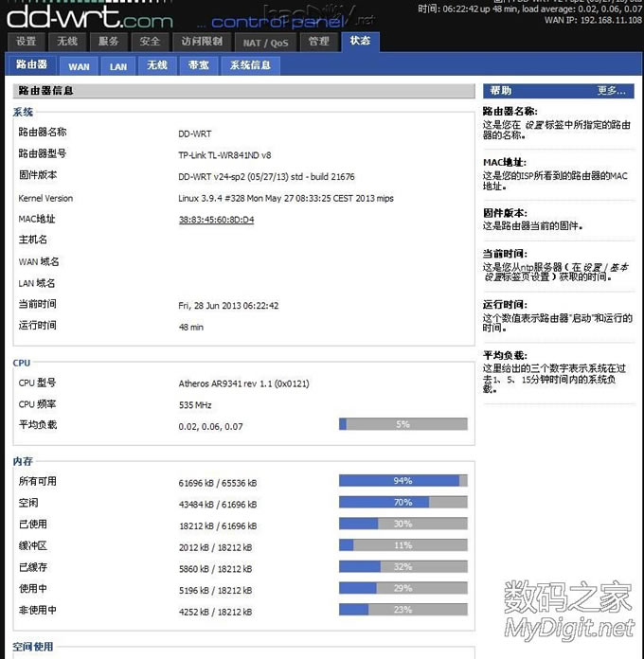Open the 服务 main tab

click(x=109, y=42)
